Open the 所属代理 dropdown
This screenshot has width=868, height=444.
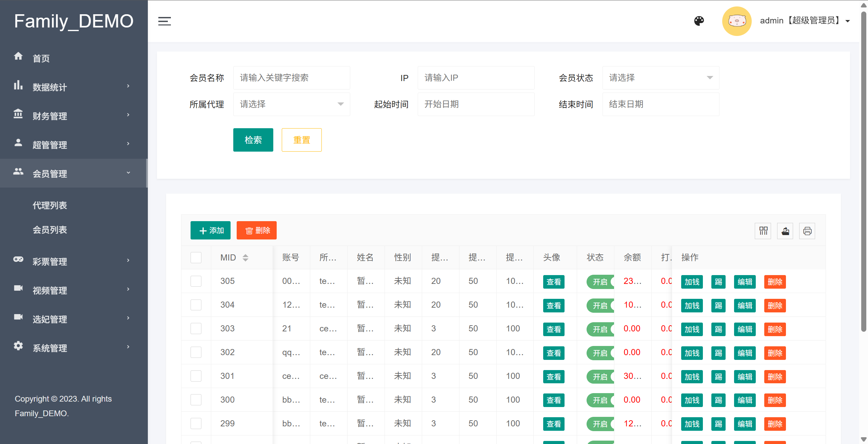point(292,104)
